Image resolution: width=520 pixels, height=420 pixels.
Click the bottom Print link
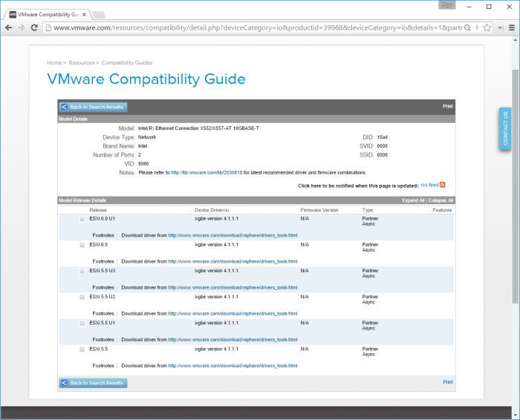(x=448, y=382)
